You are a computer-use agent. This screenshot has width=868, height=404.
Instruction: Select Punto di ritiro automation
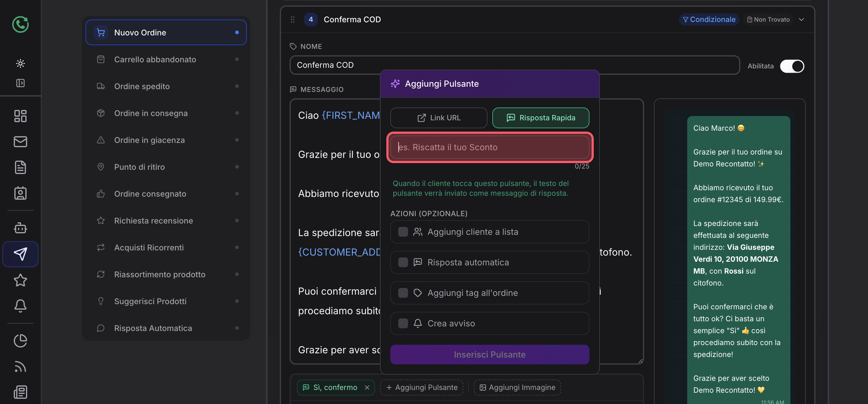pos(166,167)
